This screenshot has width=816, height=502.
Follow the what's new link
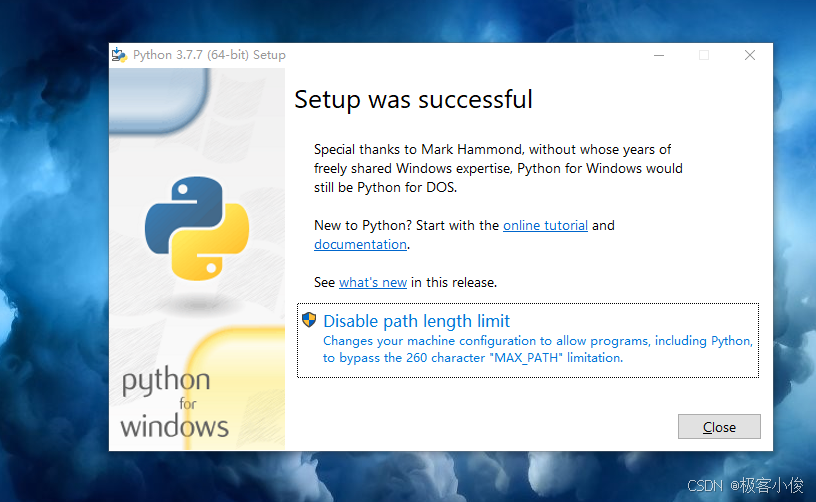tap(373, 282)
